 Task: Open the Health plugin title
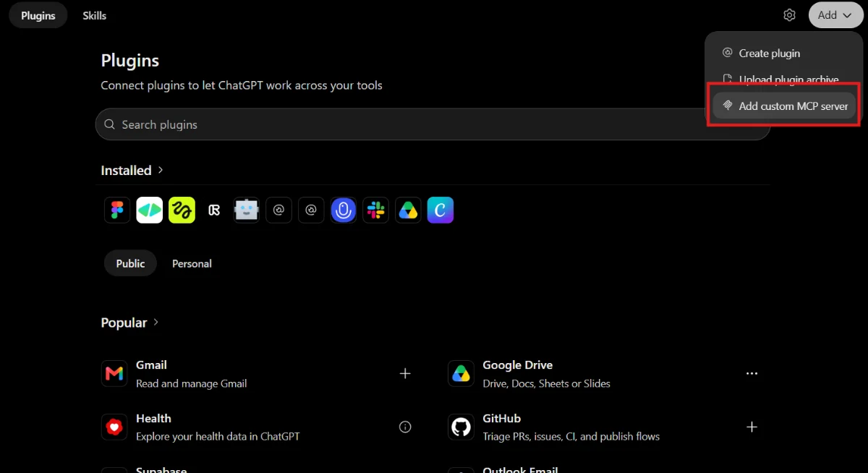153,418
